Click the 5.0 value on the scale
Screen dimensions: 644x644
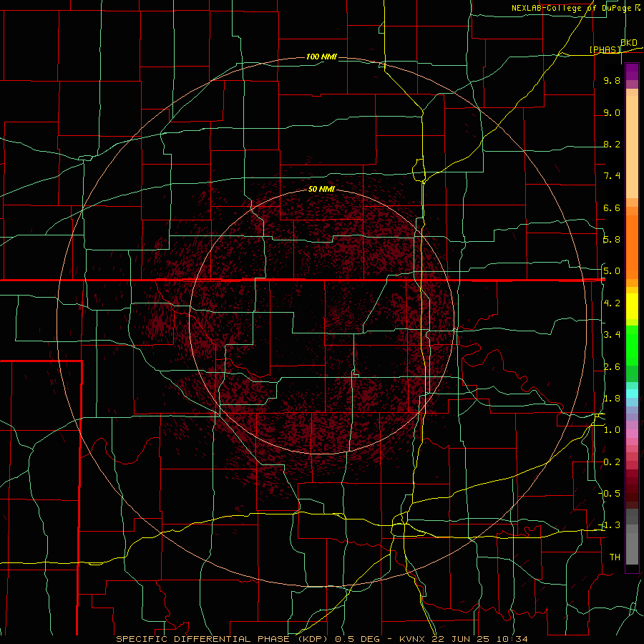pos(612,271)
